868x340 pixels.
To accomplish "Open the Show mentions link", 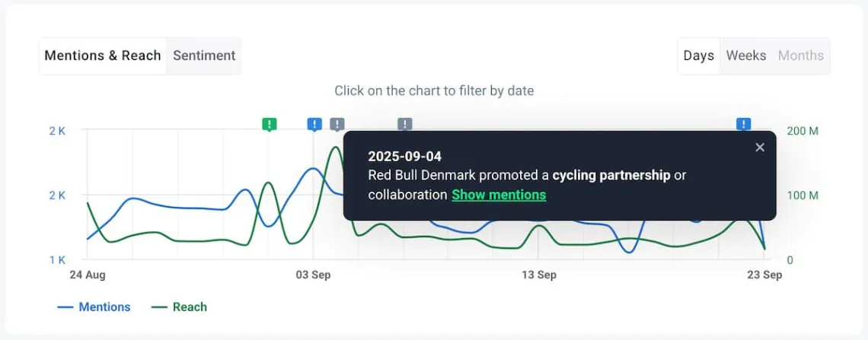I will tap(499, 195).
